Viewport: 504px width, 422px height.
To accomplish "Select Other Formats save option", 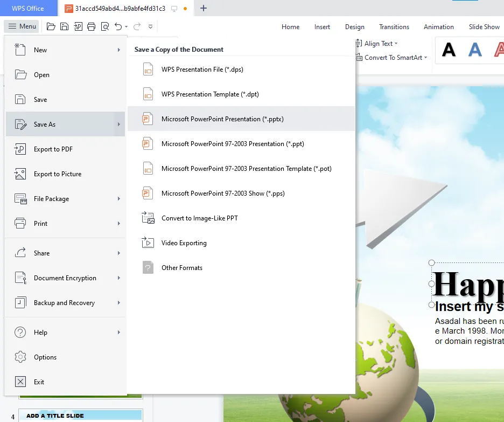I will pos(181,268).
